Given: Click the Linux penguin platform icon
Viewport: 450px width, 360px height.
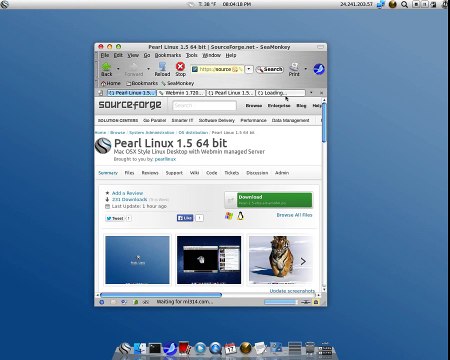Looking at the screenshot, I should tap(240, 216).
